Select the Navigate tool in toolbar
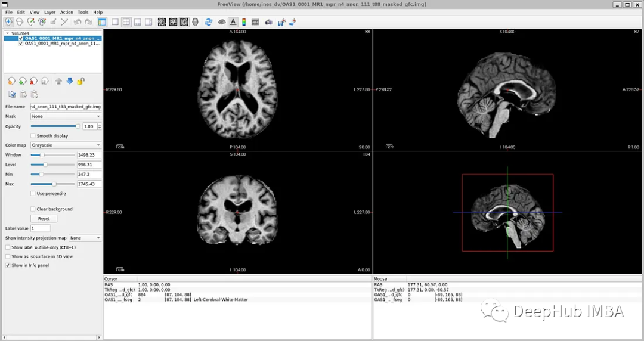Screen dimensions: 644x341 [x=8, y=22]
